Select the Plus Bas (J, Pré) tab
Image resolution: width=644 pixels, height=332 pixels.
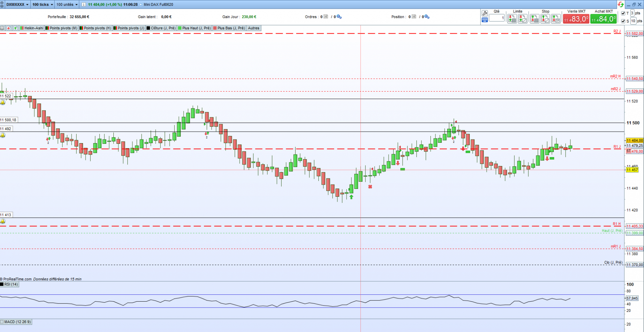pos(229,28)
